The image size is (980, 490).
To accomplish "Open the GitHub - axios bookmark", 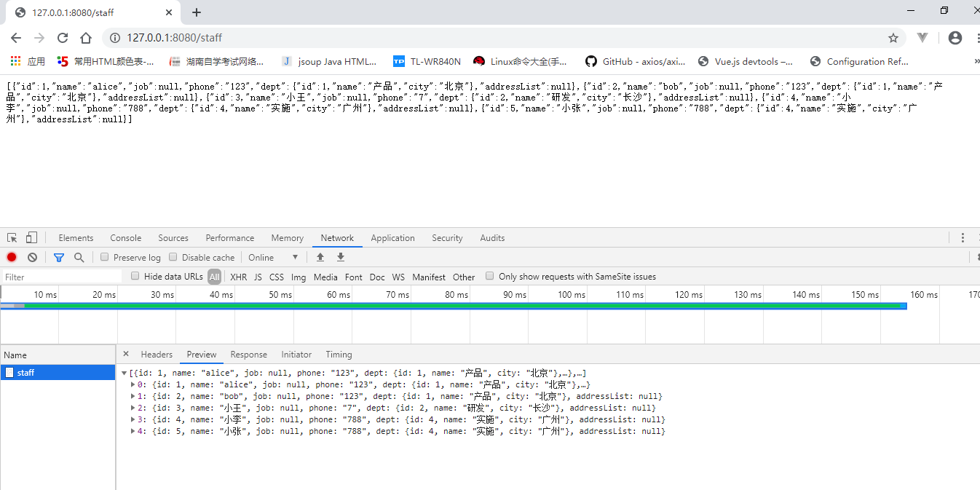I will pyautogui.click(x=636, y=61).
